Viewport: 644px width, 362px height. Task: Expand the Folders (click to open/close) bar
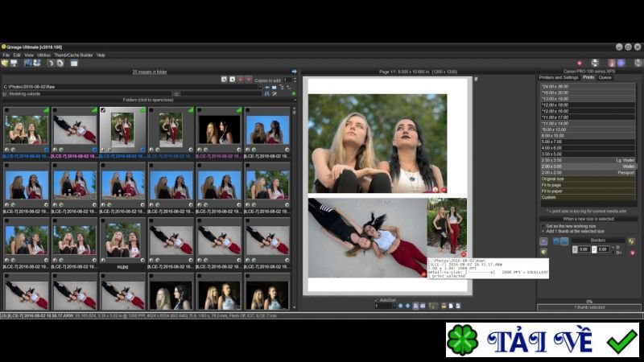point(147,100)
